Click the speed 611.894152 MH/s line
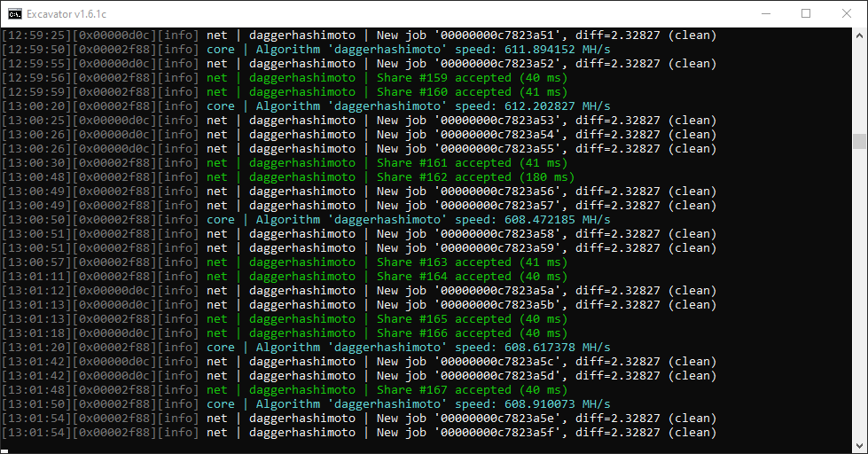 (306, 50)
